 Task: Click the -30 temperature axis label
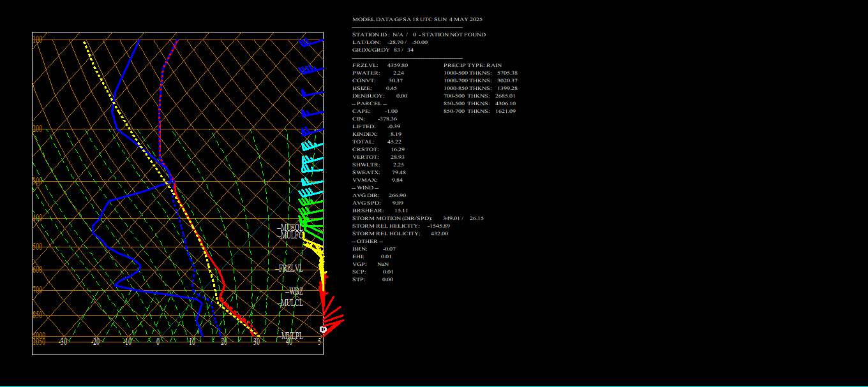pyautogui.click(x=63, y=342)
